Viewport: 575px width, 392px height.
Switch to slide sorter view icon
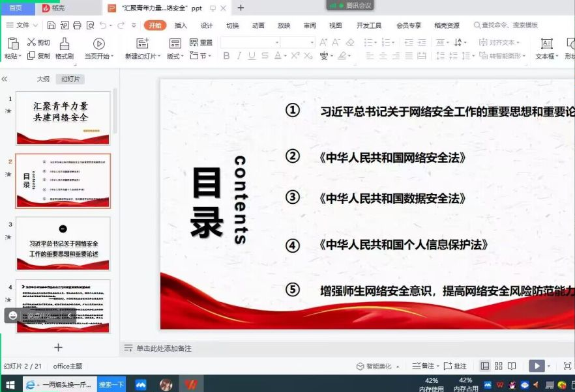[498, 366]
